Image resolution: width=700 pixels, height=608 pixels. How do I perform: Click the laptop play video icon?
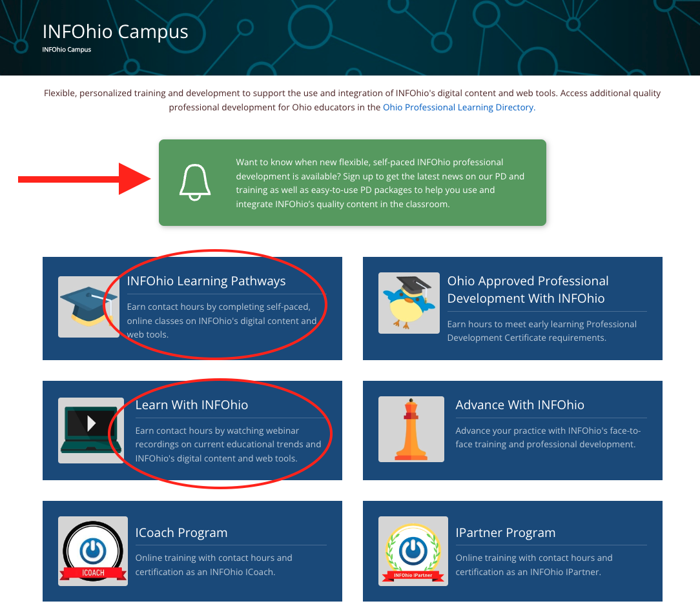pyautogui.click(x=91, y=431)
